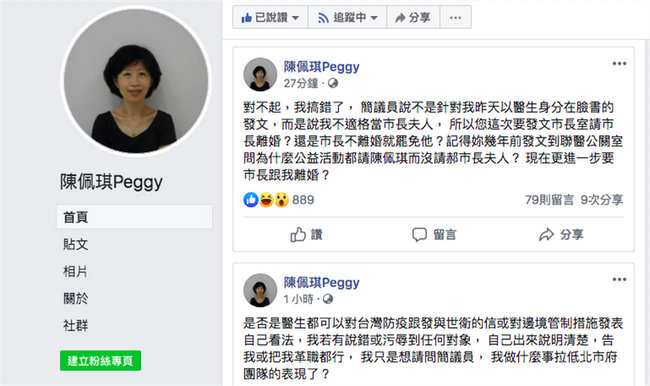The height and width of the screenshot is (386, 650).
Task: Open the three-dot options on the 27分鐘 post
Action: (x=619, y=63)
